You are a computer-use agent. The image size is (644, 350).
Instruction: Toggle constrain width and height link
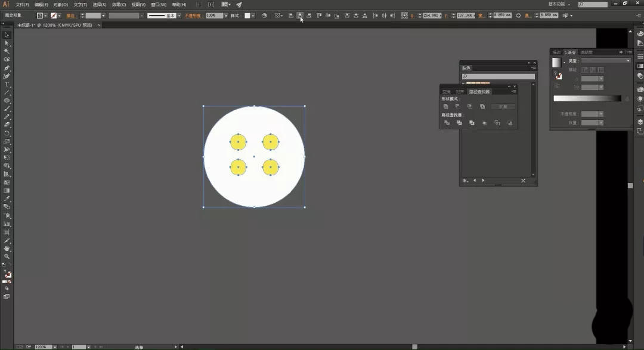(518, 16)
